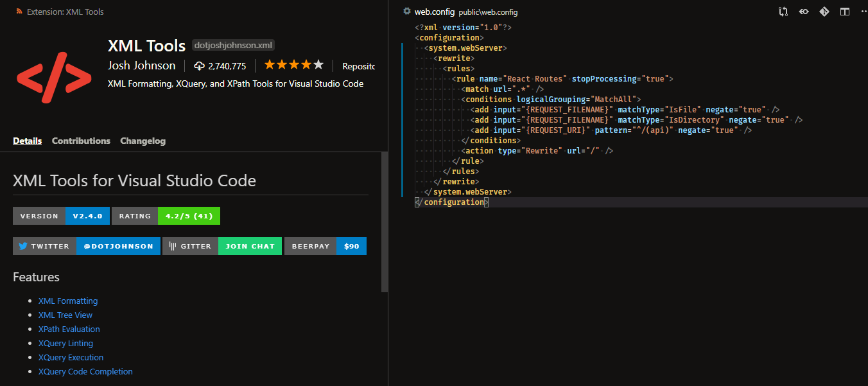Click the red XML Tools logo
868x386 pixels.
pyautogui.click(x=54, y=79)
